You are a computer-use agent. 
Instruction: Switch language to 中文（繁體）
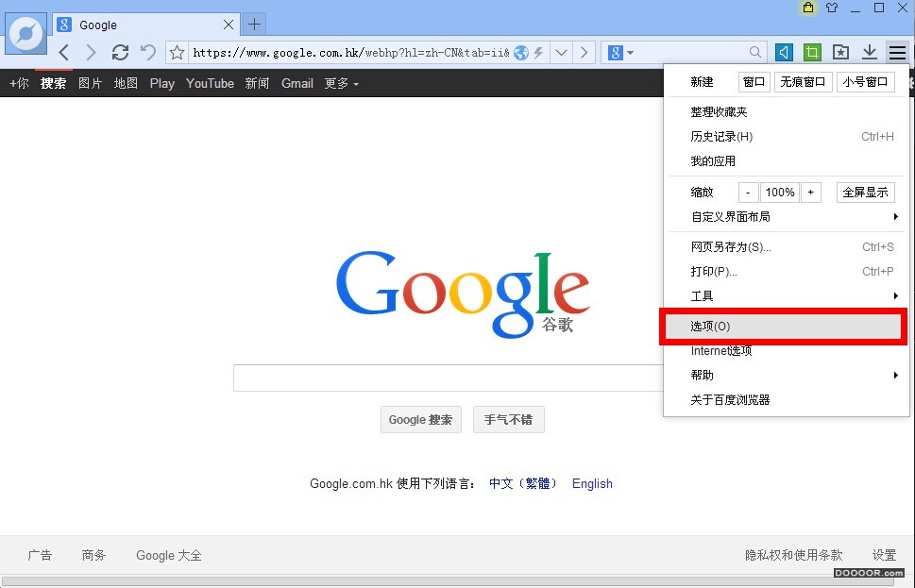coord(523,483)
